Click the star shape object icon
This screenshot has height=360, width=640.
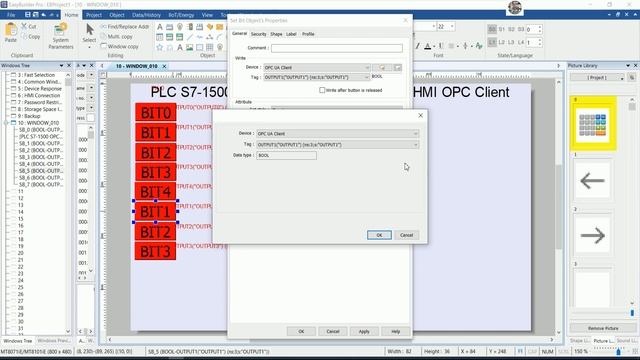click(x=160, y=47)
